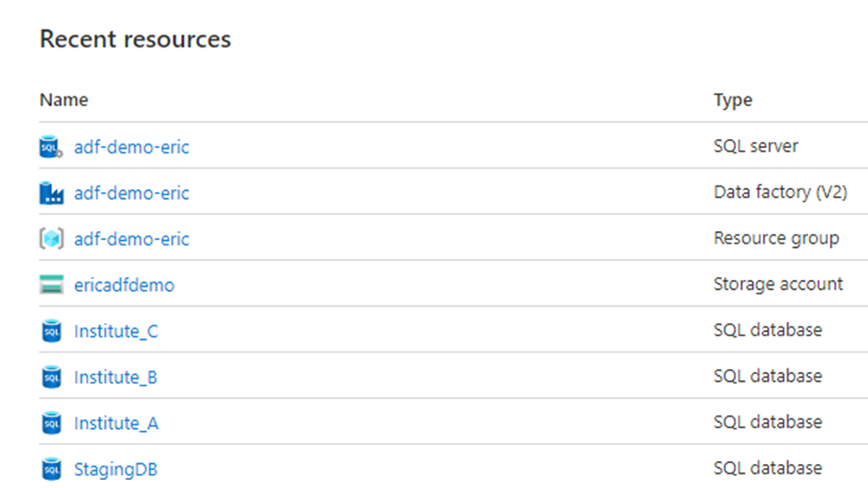Open the Institute_A database
Viewport: 868px width, 488px height.
tap(116, 423)
